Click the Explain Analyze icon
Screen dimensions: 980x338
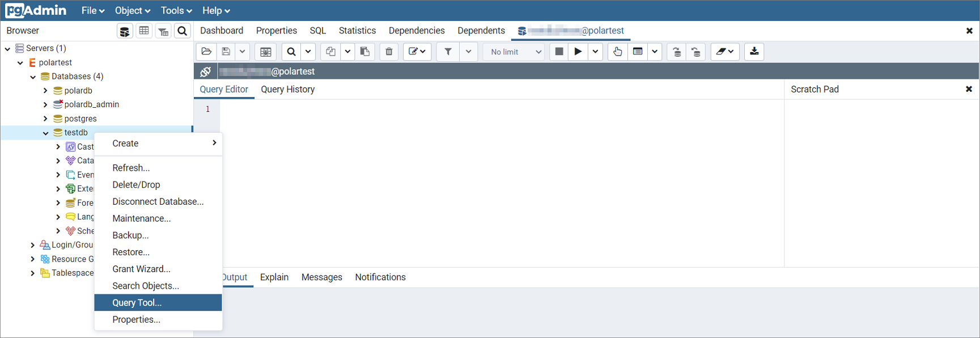point(638,52)
